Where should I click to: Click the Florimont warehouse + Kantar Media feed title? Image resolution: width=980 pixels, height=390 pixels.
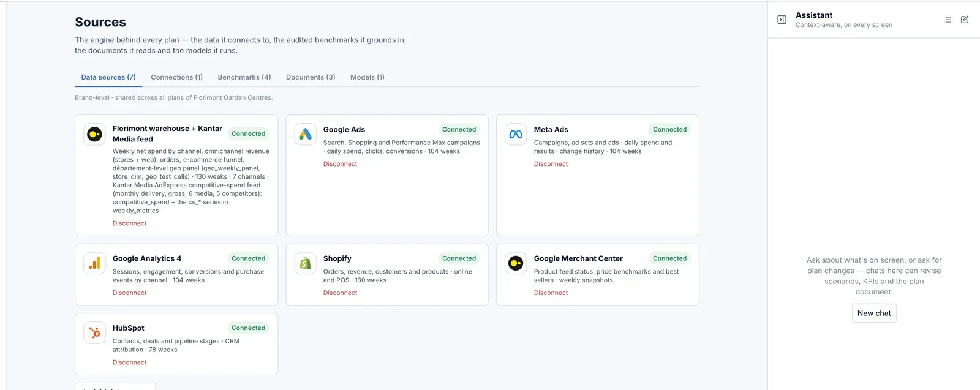tap(167, 133)
